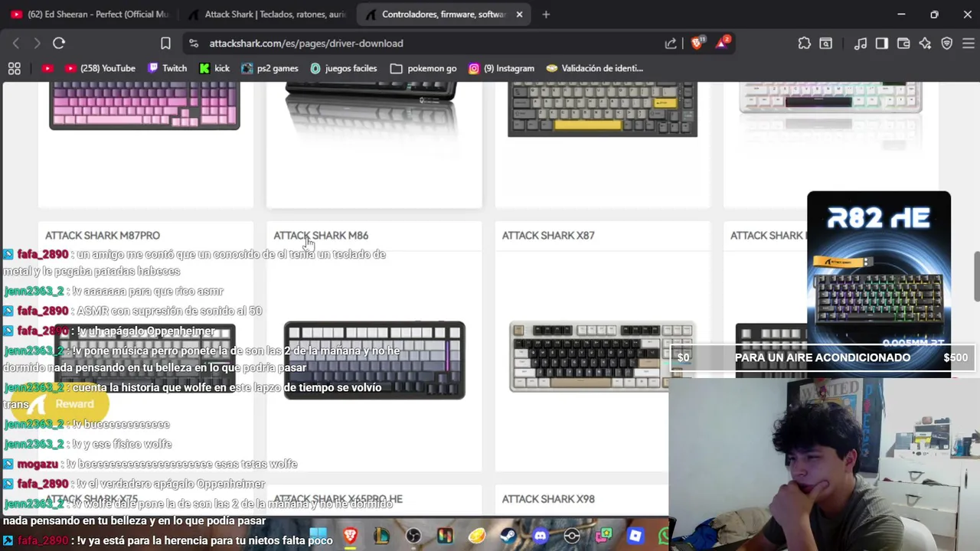Open the Brave VPN shield icon
The height and width of the screenshot is (551, 980).
946,44
